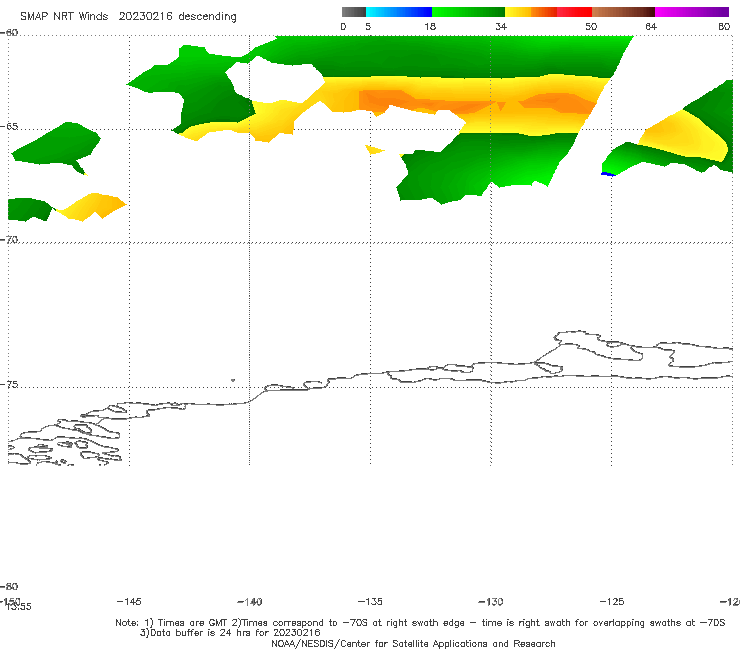
Task: Click the swath time label '13:55'
Action: point(19,607)
